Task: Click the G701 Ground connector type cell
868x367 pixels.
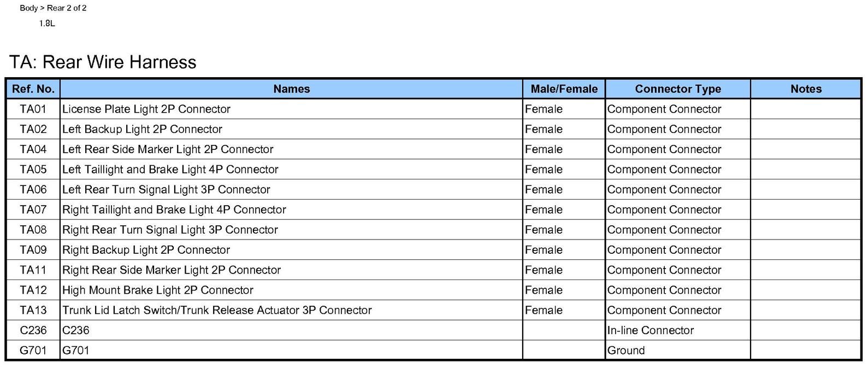Action: (678, 351)
